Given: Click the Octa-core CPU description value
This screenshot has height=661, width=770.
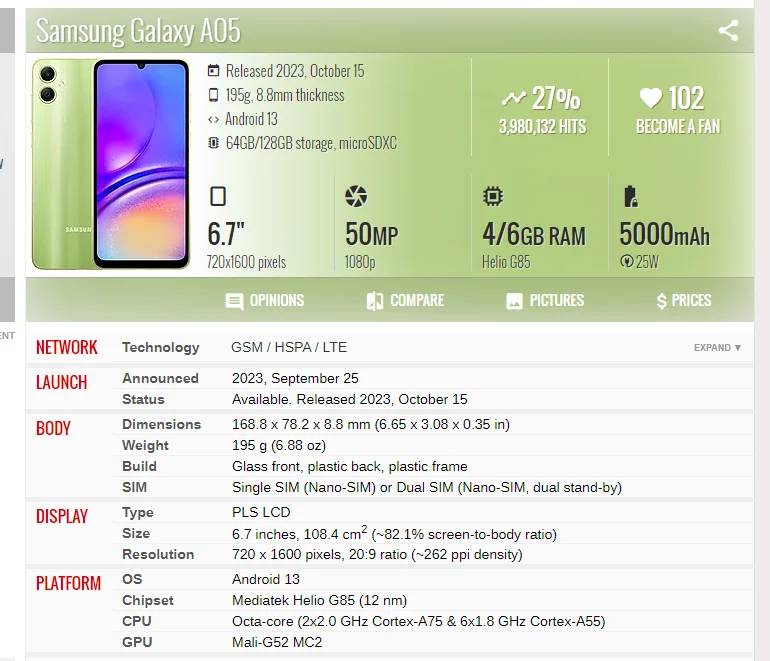Looking at the screenshot, I should [418, 621].
